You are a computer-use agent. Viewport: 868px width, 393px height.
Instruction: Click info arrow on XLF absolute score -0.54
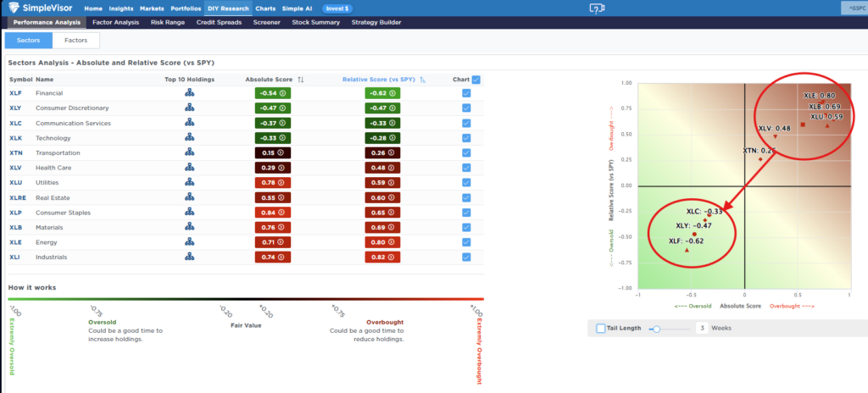281,93
